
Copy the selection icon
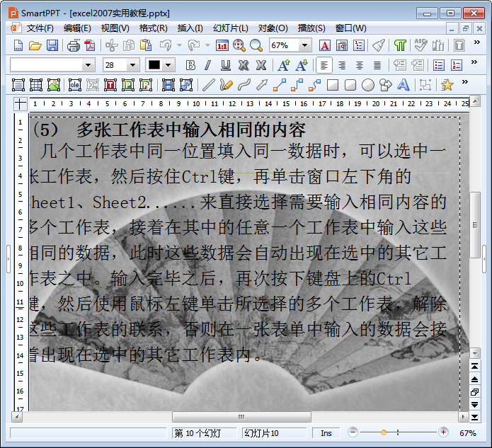(x=129, y=45)
